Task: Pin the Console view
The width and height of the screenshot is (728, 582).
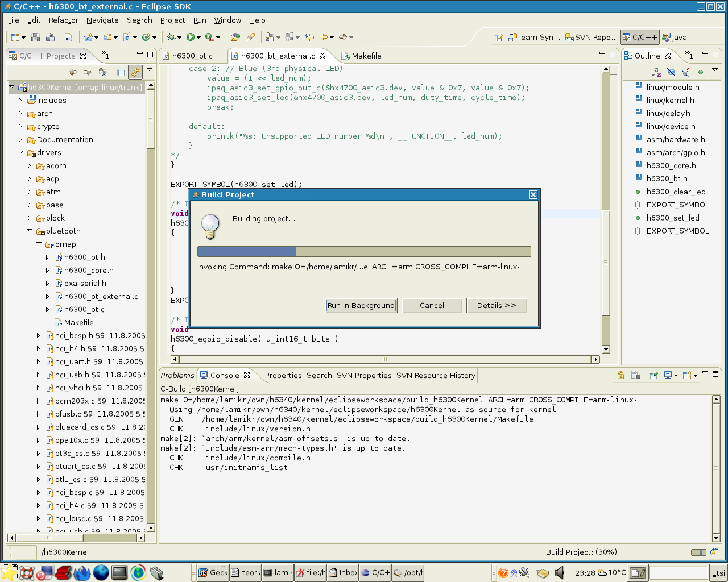Action: (x=654, y=375)
